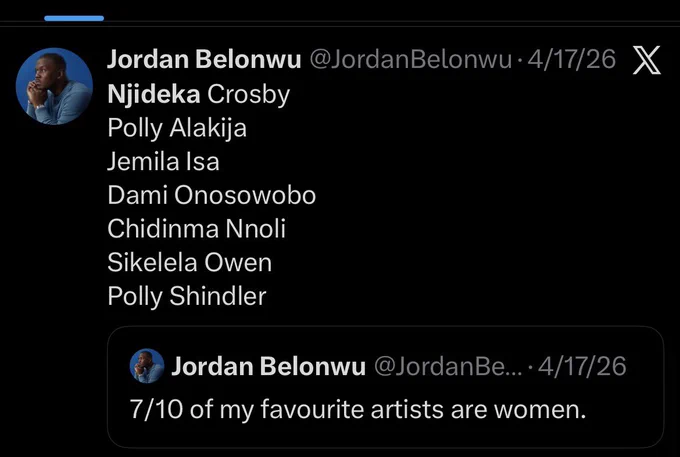Screen dimensions: 680x457
Task: Click the Dami Onosowobo line
Action: 212,195
